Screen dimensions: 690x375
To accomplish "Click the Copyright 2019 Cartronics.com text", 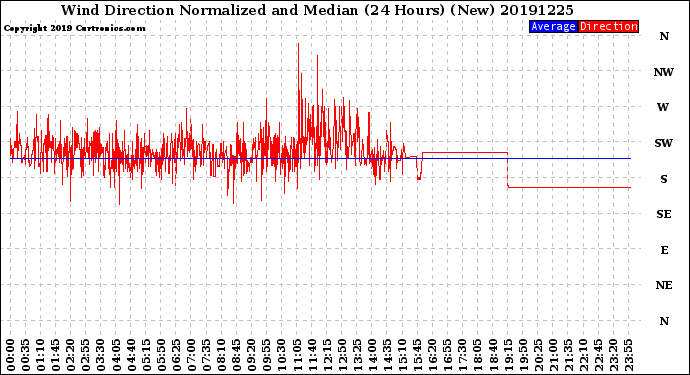I will click(x=74, y=28).
